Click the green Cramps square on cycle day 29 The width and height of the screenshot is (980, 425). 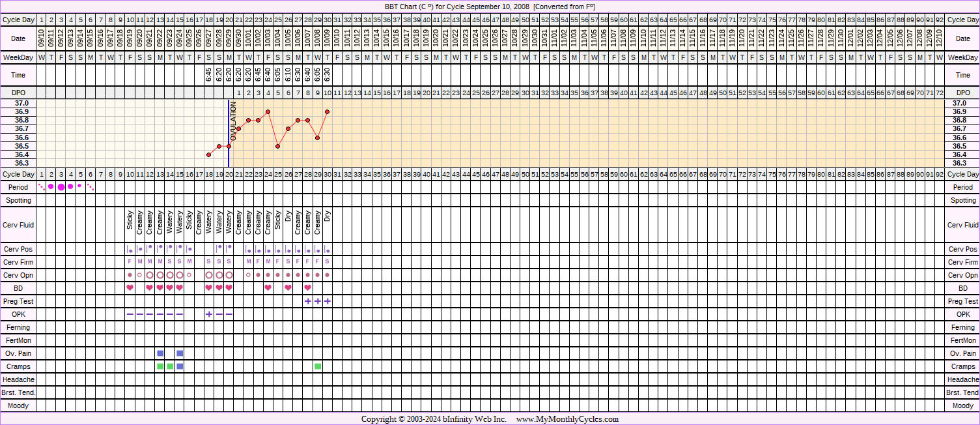pos(318,366)
